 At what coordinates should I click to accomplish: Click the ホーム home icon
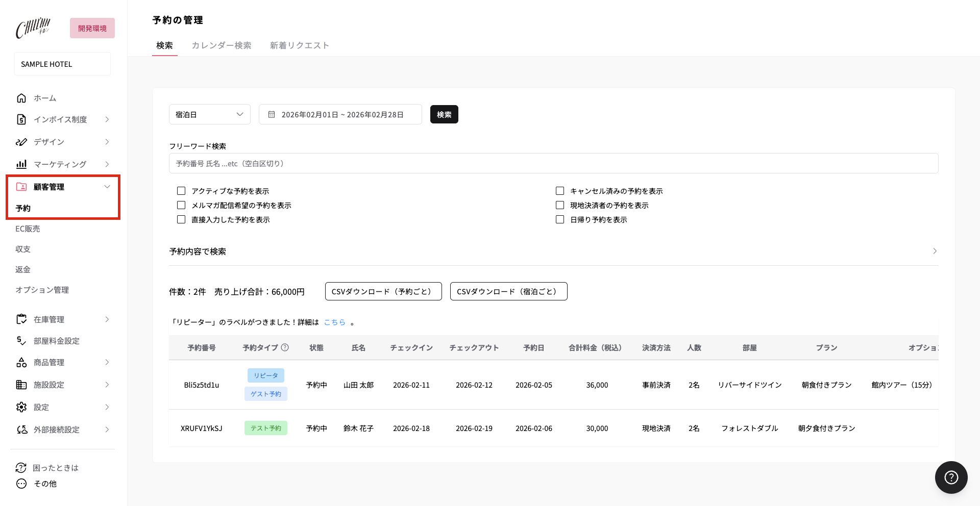pyautogui.click(x=21, y=97)
